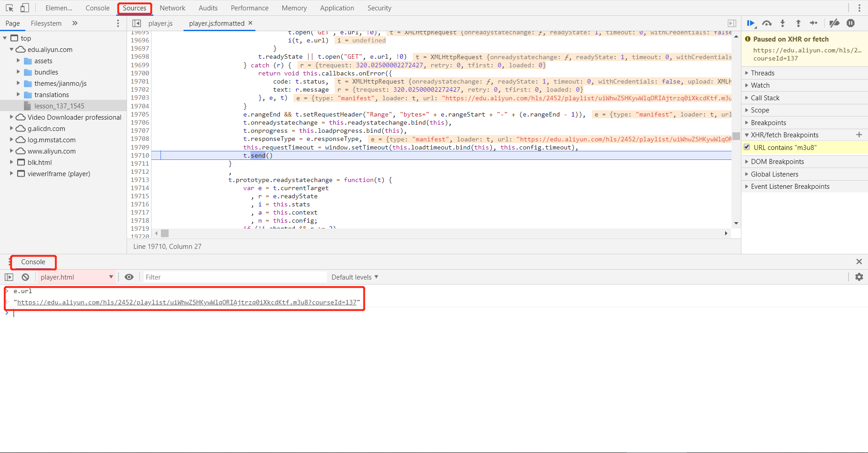
Task: Activate the inspect element picker icon
Action: (x=9, y=8)
